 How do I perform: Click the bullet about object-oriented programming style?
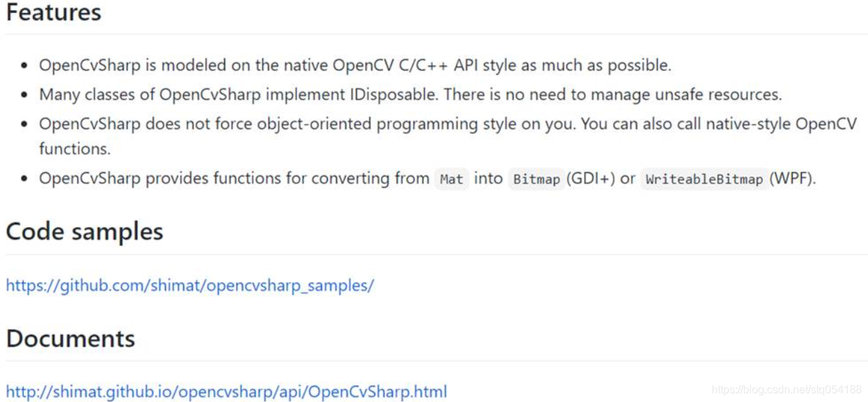447,136
